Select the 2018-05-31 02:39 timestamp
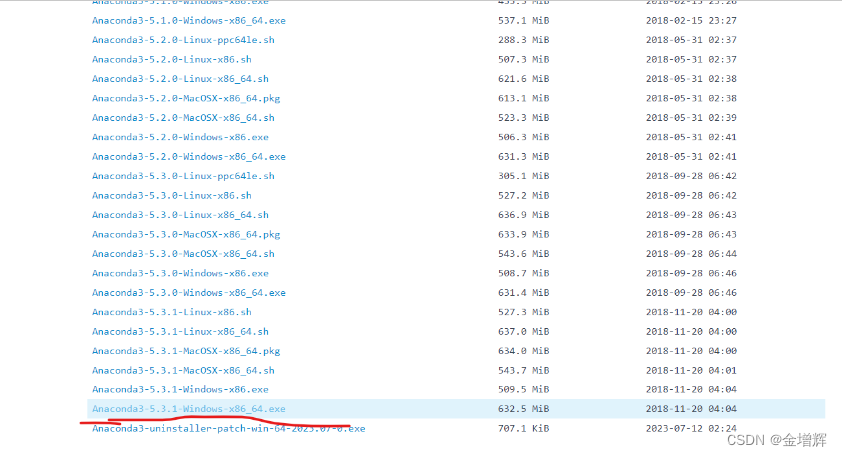Viewport: 842px width, 456px height. coord(691,118)
